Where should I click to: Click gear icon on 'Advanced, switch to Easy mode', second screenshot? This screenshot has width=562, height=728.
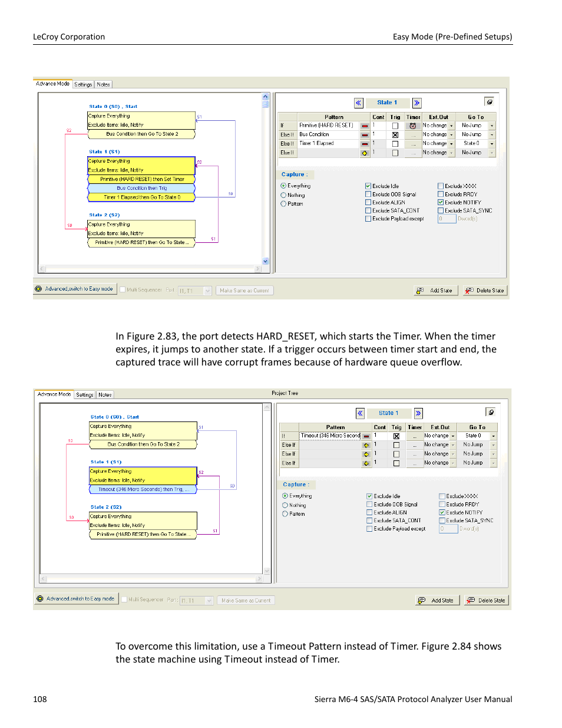pos(40,598)
